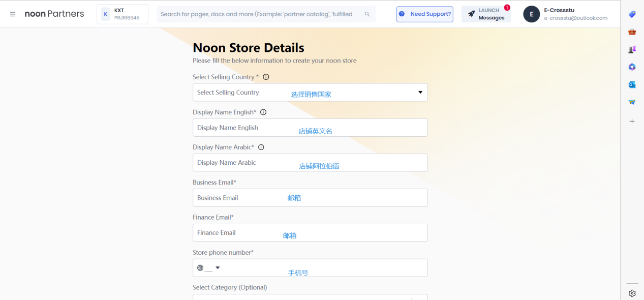Open the chess pieces Games sidebar icon

coord(632,49)
